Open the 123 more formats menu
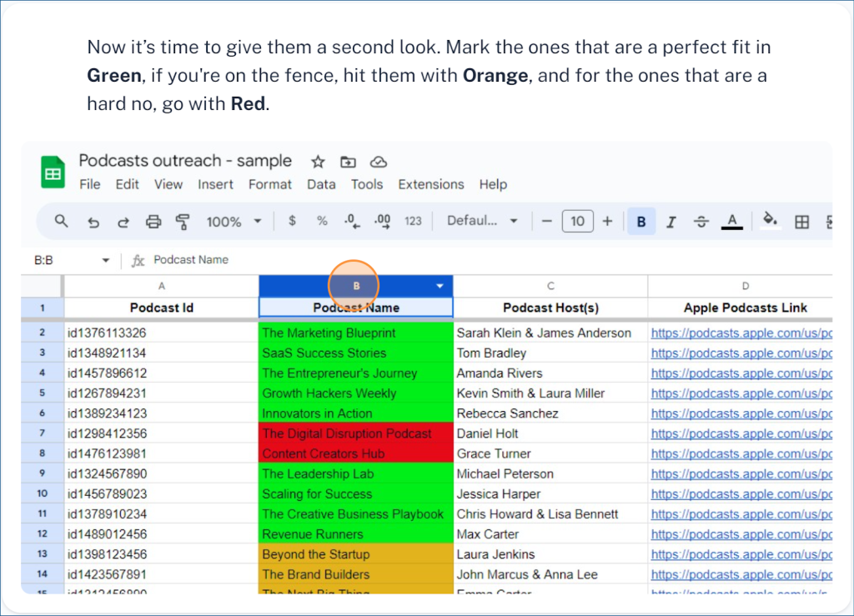The image size is (854, 616). pyautogui.click(x=413, y=221)
